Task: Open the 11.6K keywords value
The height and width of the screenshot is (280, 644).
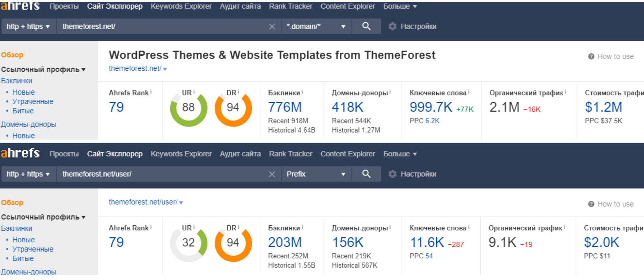Action: coord(427,242)
